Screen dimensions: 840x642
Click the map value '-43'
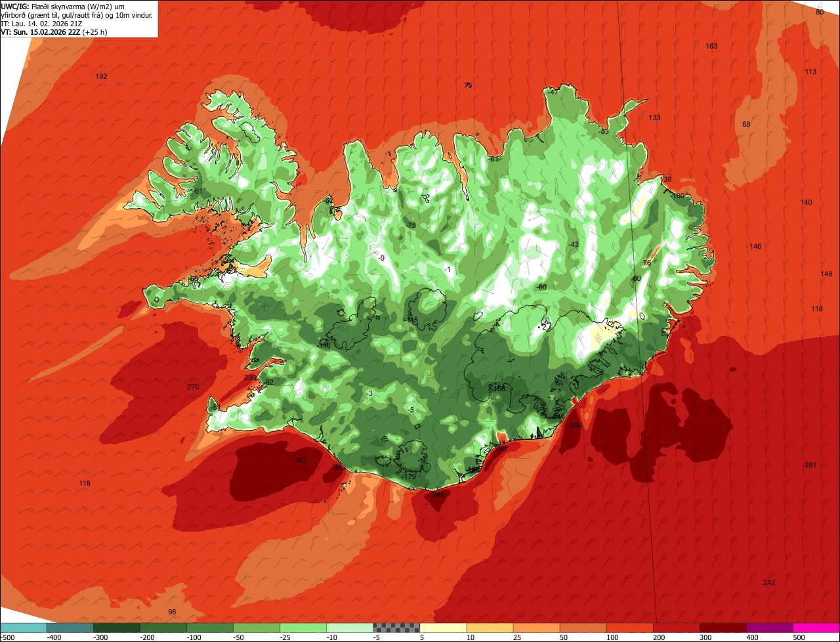click(x=573, y=244)
